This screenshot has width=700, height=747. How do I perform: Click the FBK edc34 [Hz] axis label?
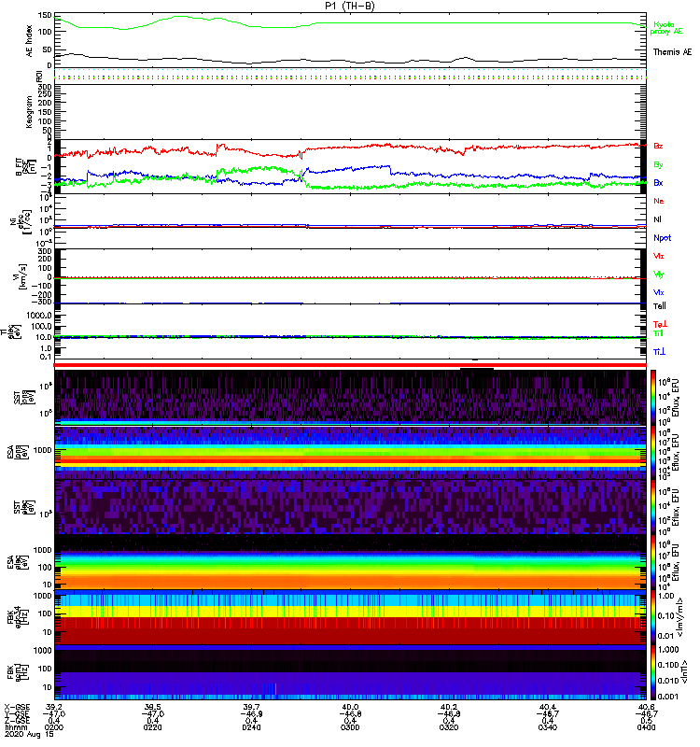coord(19,617)
